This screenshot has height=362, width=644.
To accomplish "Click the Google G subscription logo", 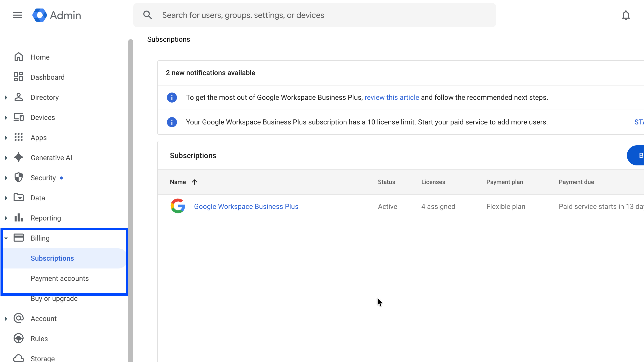I will tap(178, 206).
